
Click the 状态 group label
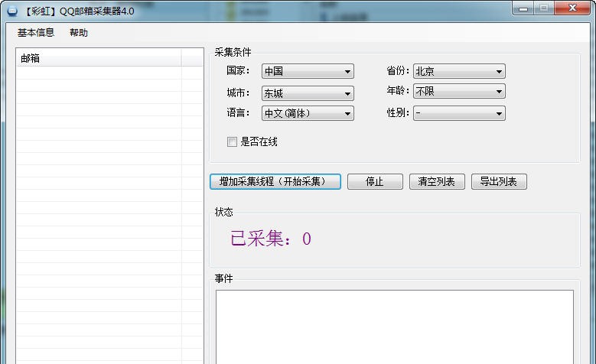click(223, 212)
